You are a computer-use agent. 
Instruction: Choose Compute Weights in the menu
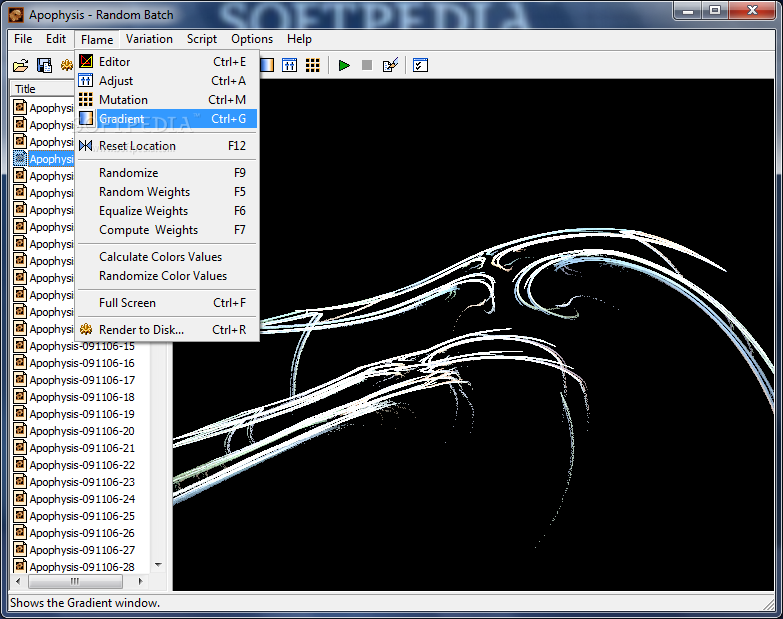167,229
